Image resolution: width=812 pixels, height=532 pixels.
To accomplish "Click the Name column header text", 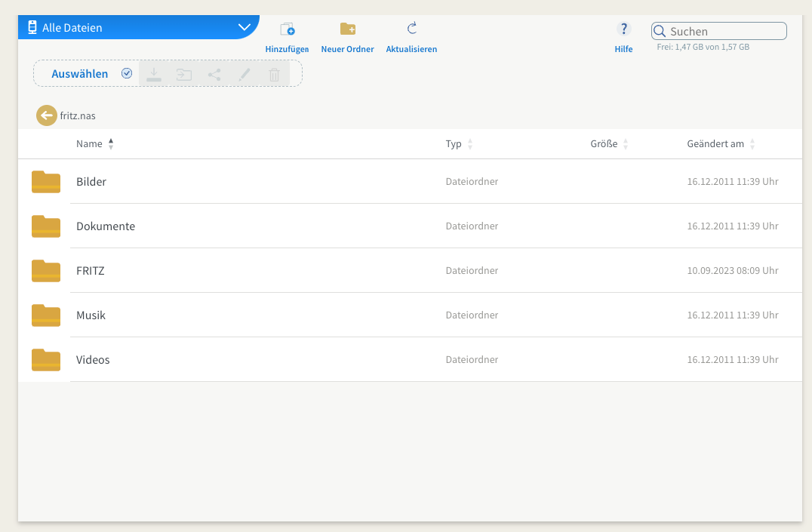I will click(x=89, y=144).
